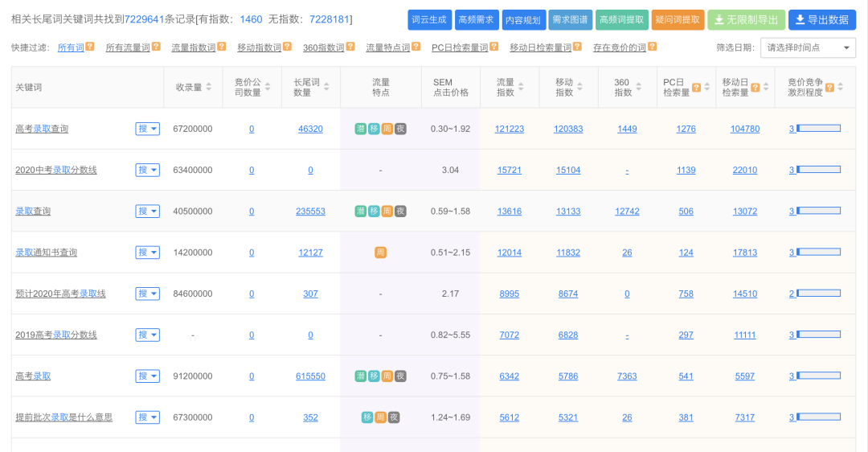Select the 移动日检索量词 quick filter
This screenshot has width=868, height=452.
[x=540, y=47]
